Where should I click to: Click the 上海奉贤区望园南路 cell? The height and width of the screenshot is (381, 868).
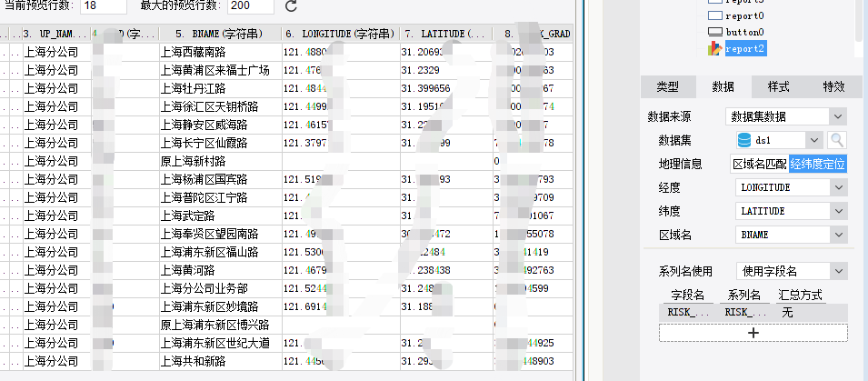pyautogui.click(x=220, y=235)
